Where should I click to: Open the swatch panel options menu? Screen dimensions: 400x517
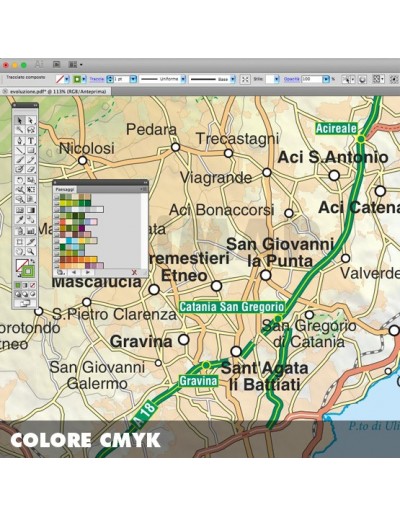[x=144, y=189]
